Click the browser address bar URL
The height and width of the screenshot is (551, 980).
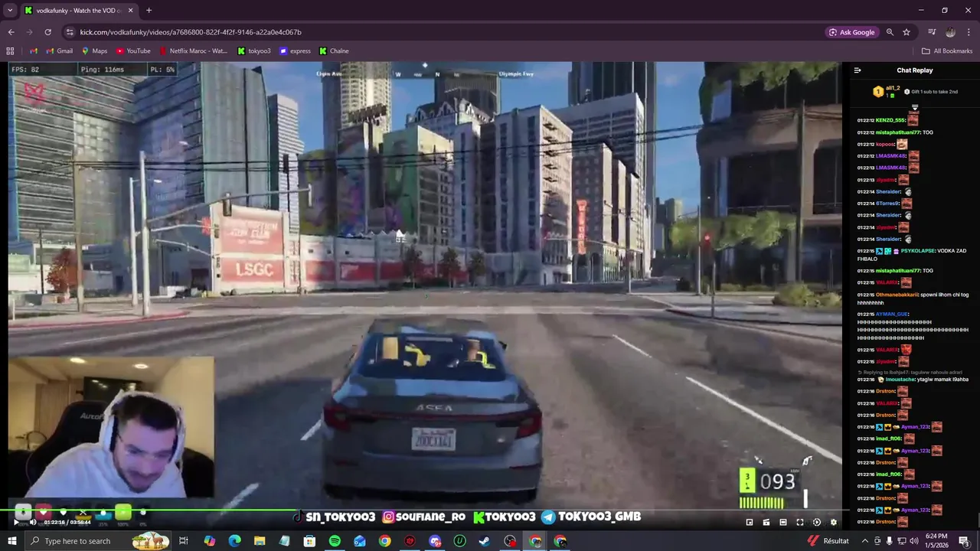click(191, 32)
